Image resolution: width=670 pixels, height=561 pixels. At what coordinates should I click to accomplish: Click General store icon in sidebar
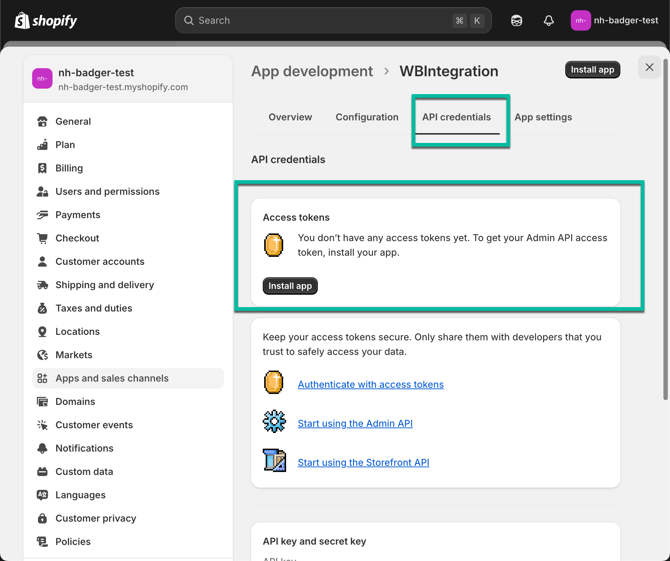pyautogui.click(x=42, y=121)
